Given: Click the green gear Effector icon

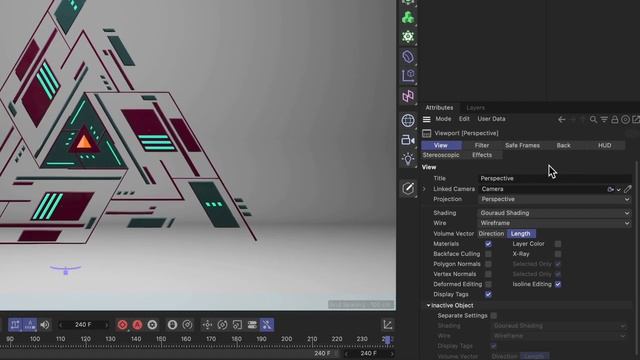Looking at the screenshot, I should (408, 37).
